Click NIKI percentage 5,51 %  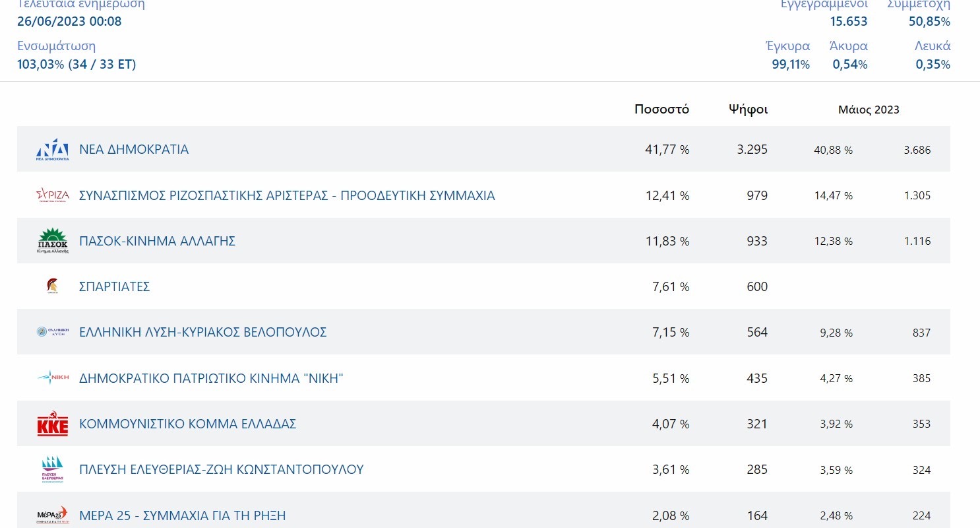click(670, 378)
